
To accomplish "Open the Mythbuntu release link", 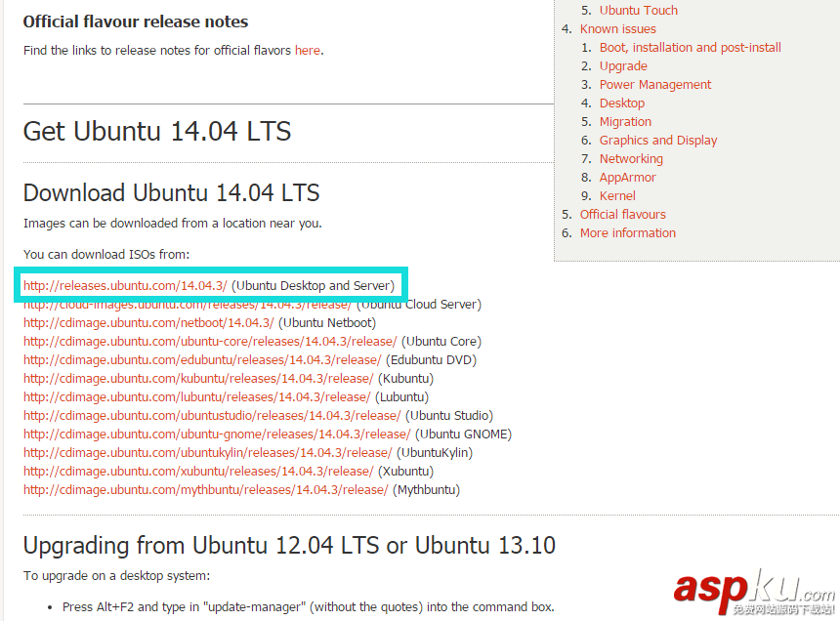I will pyautogui.click(x=205, y=490).
